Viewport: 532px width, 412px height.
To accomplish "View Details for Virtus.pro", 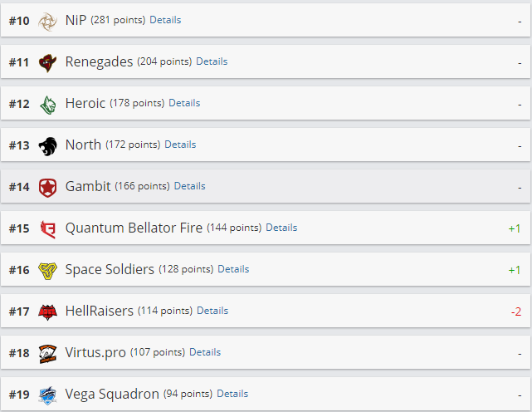I will tap(205, 352).
